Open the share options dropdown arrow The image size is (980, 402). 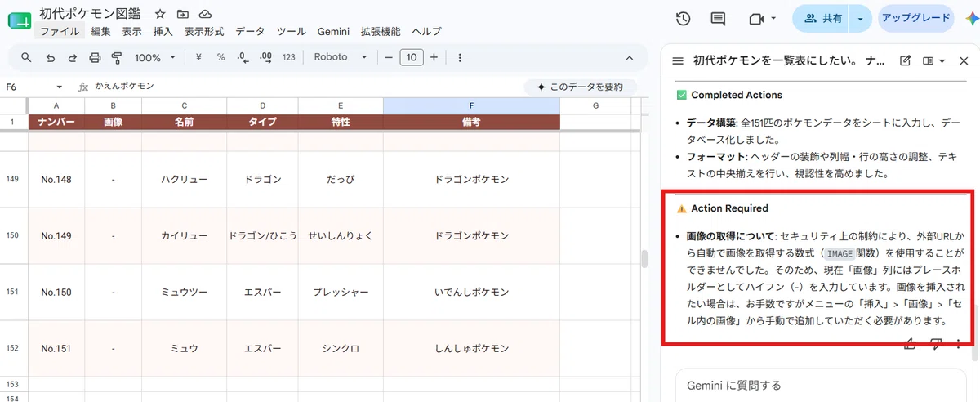point(861,18)
